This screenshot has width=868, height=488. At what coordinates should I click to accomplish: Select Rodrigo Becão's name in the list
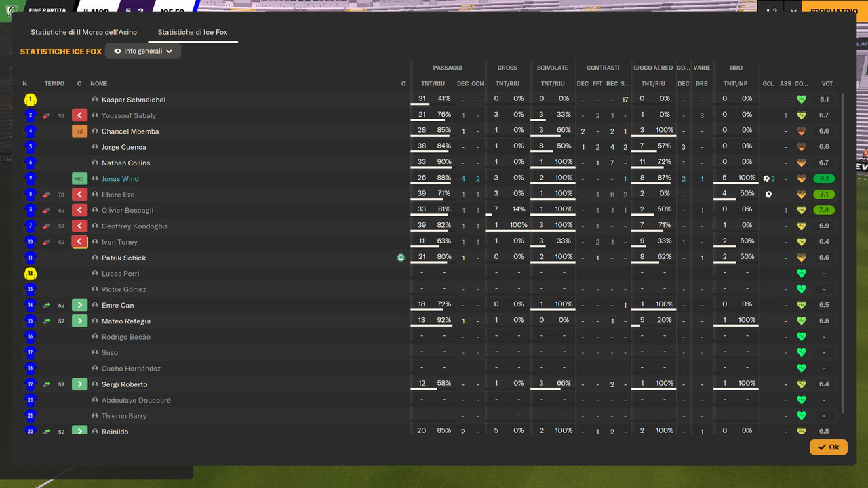(x=126, y=337)
